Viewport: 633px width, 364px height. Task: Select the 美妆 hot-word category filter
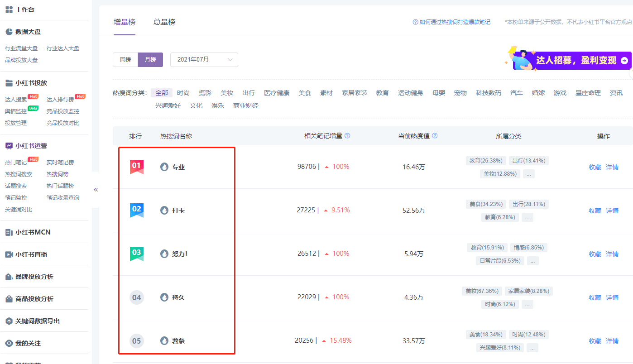227,93
